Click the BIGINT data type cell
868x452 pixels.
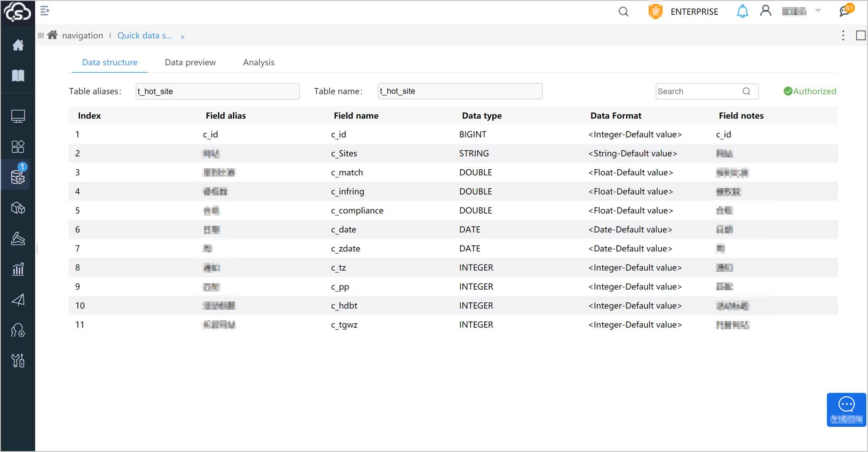pyautogui.click(x=473, y=134)
